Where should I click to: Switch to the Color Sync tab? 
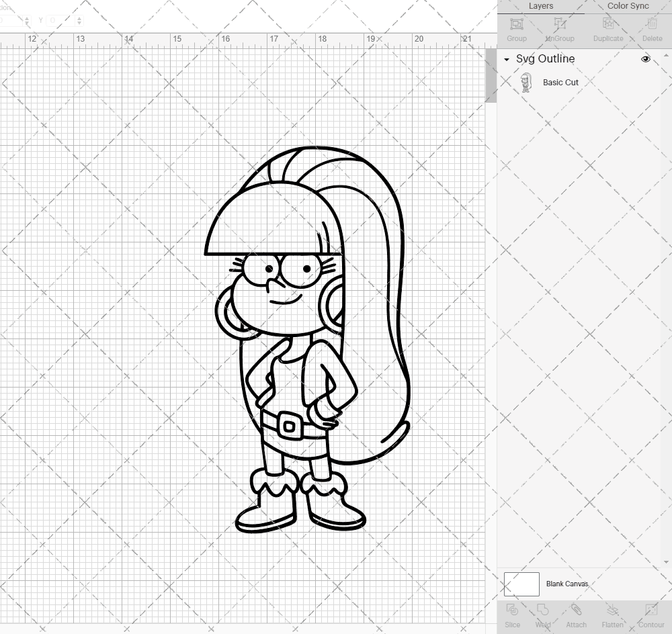[628, 6]
